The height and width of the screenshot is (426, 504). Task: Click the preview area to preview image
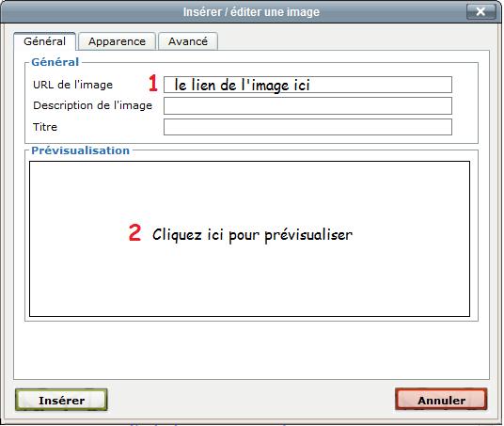tap(249, 239)
